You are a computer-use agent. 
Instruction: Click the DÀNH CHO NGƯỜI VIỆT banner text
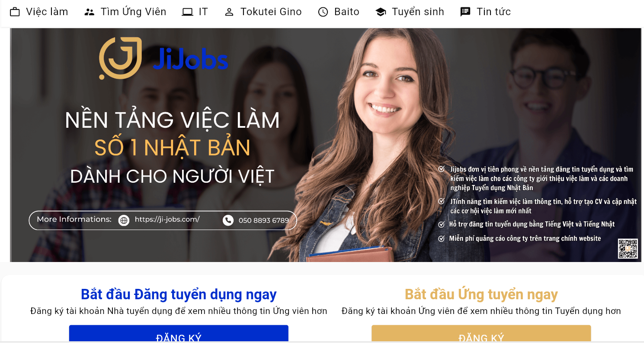pyautogui.click(x=173, y=176)
